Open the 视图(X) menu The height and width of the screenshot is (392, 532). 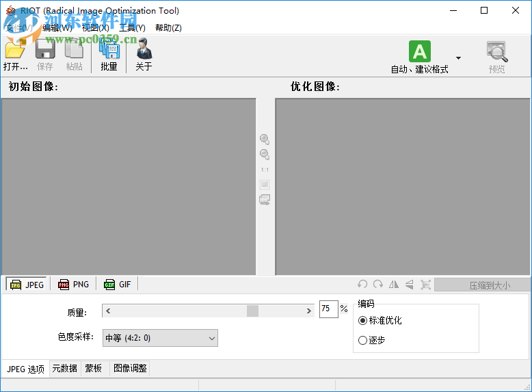coord(96,28)
